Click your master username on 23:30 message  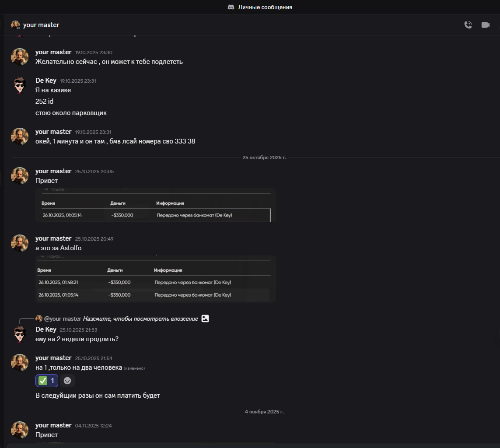pos(53,52)
